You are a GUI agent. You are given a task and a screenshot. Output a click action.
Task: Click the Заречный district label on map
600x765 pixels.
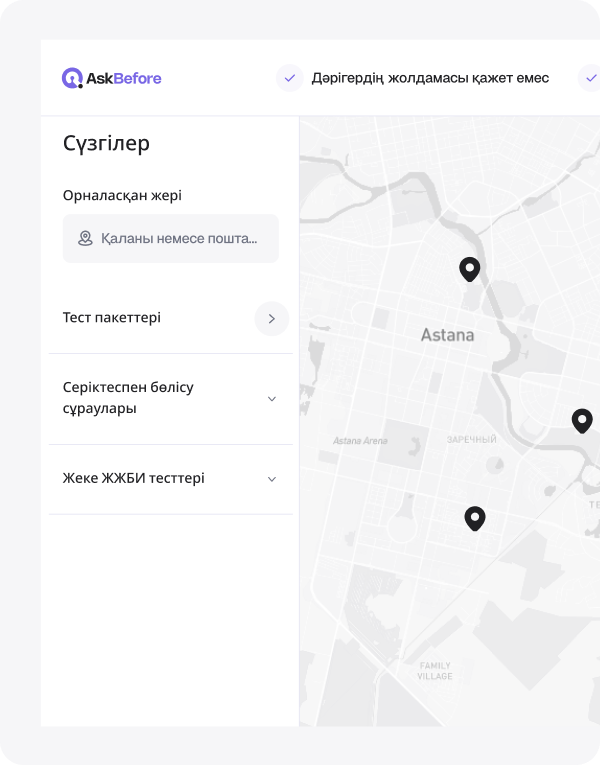pyautogui.click(x=471, y=440)
